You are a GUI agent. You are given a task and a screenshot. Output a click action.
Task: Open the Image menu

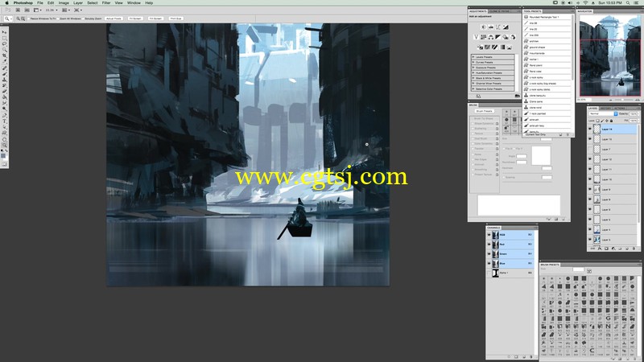pos(64,3)
